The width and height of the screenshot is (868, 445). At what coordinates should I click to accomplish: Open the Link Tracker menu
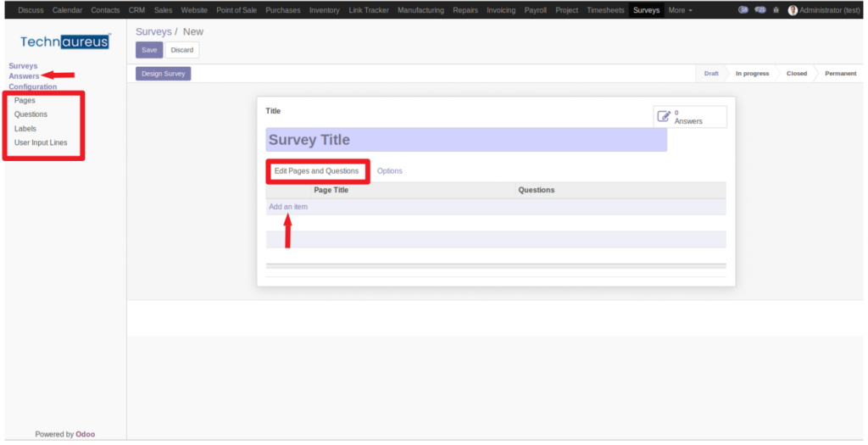tap(369, 10)
